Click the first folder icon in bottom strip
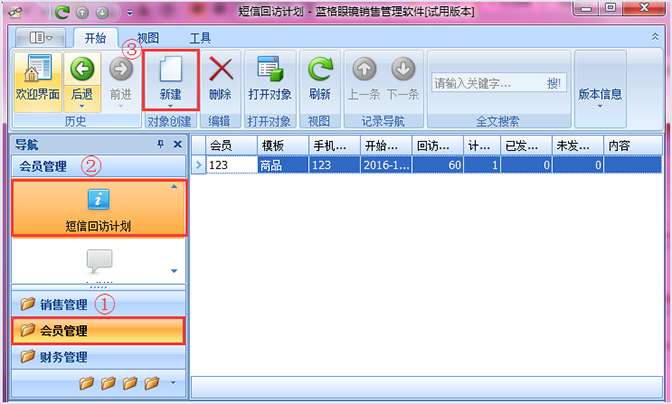Image resolution: width=672 pixels, height=404 pixels. tap(87, 383)
